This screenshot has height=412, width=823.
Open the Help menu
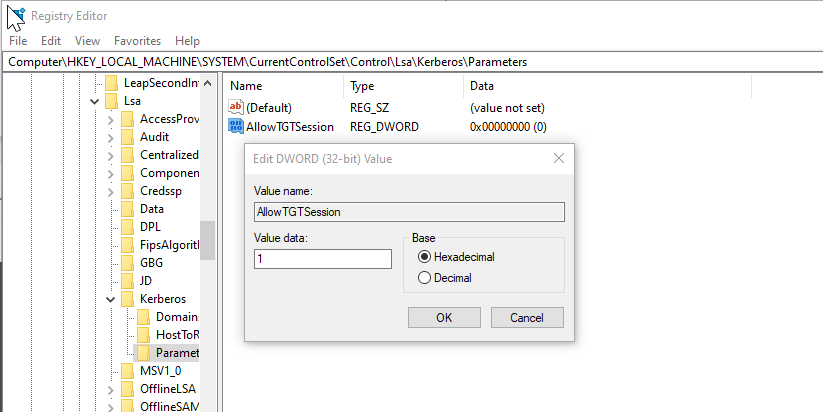click(187, 40)
